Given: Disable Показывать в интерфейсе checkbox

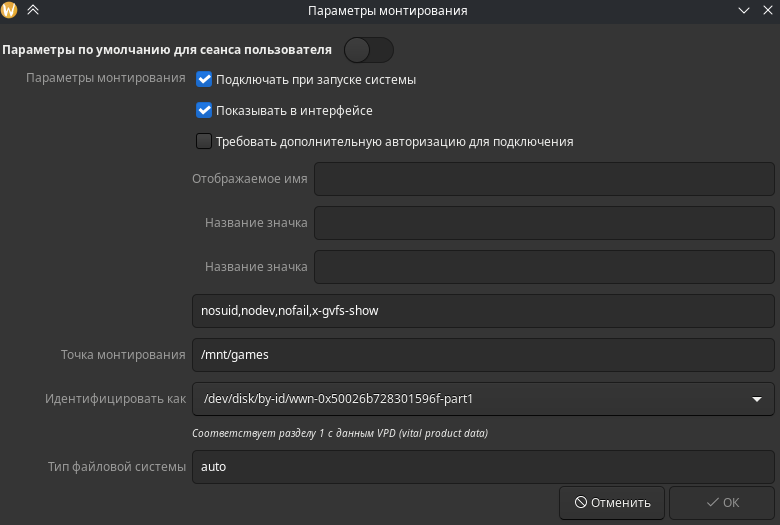Looking at the screenshot, I should point(204,110).
